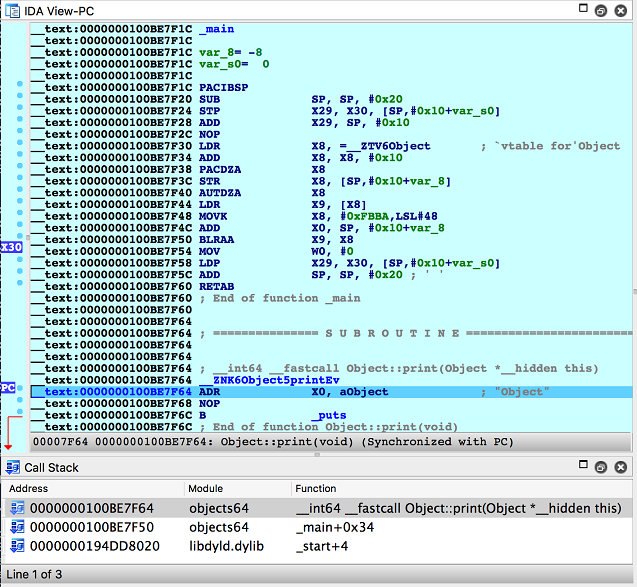Sort call stack by Module column

238,488
